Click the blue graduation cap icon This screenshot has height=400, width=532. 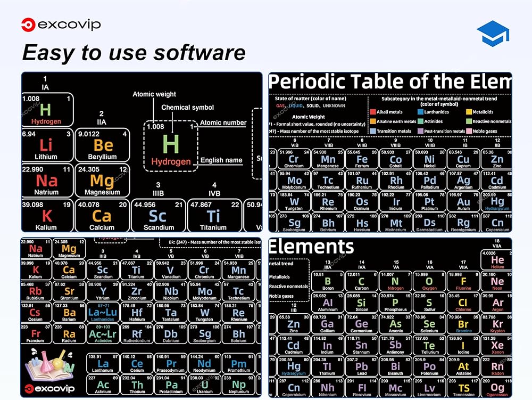[x=493, y=33]
